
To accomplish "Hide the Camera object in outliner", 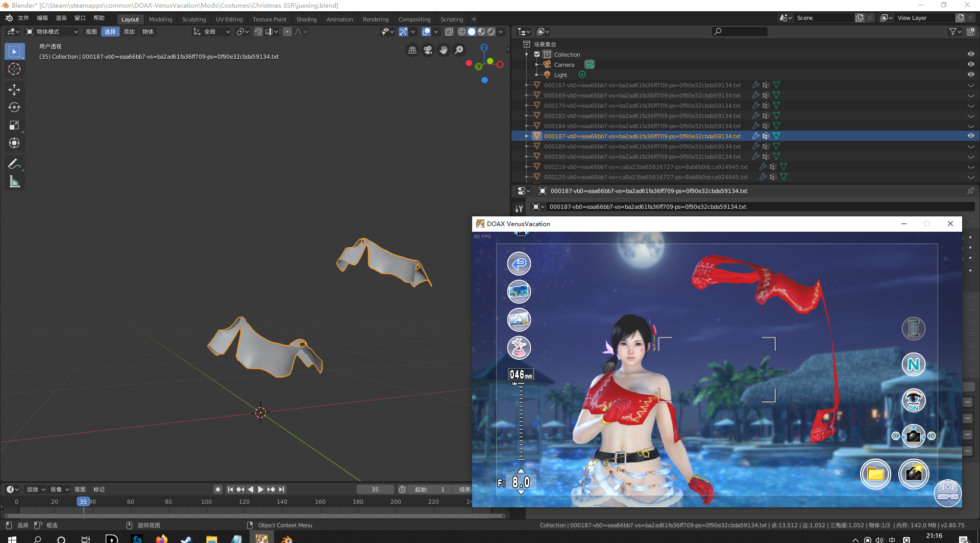I will (971, 64).
